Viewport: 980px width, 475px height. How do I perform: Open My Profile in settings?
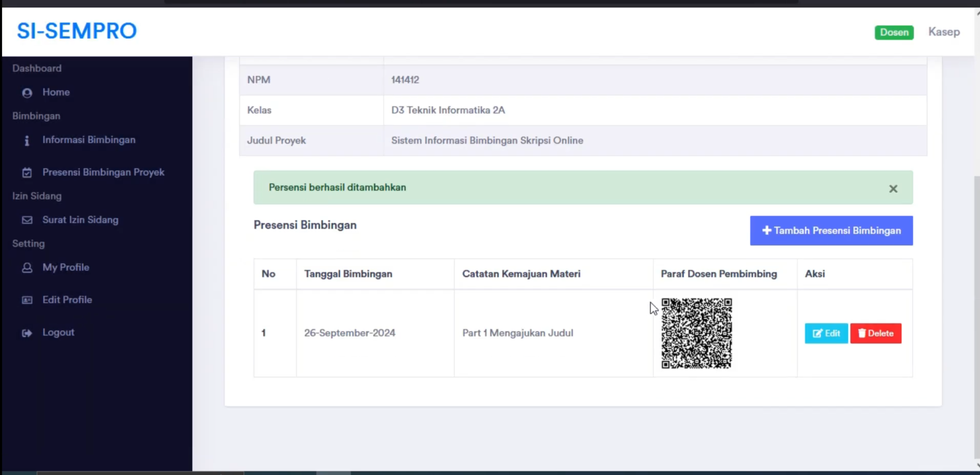pos(66,267)
